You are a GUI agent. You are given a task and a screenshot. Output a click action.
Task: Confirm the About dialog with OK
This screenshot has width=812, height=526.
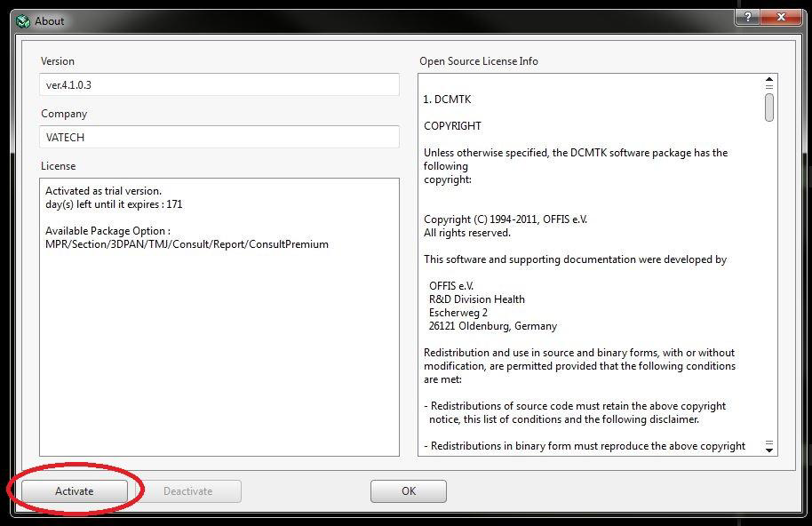pyautogui.click(x=409, y=490)
